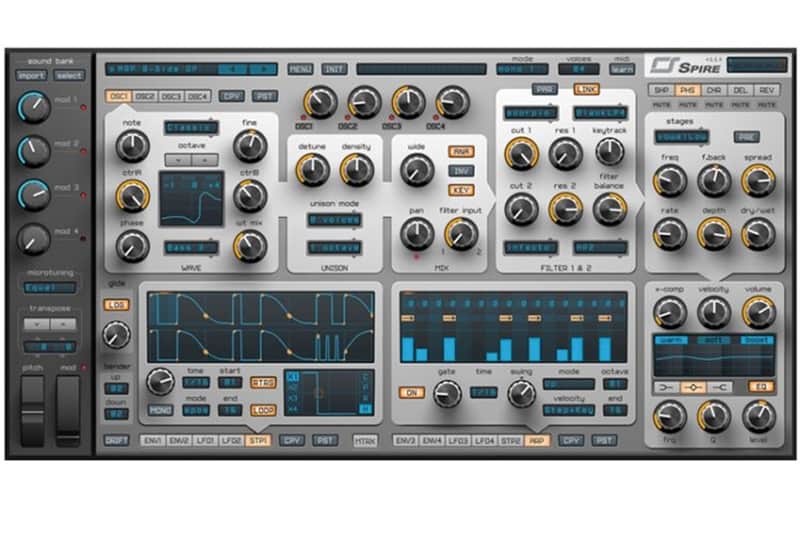Viewport: 800px width, 533px height.
Task: Toggle the ANA button in mix section
Action: click(x=461, y=151)
